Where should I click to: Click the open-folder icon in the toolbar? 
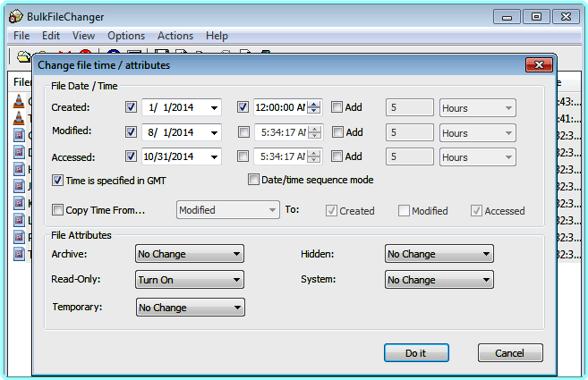pyautogui.click(x=24, y=56)
